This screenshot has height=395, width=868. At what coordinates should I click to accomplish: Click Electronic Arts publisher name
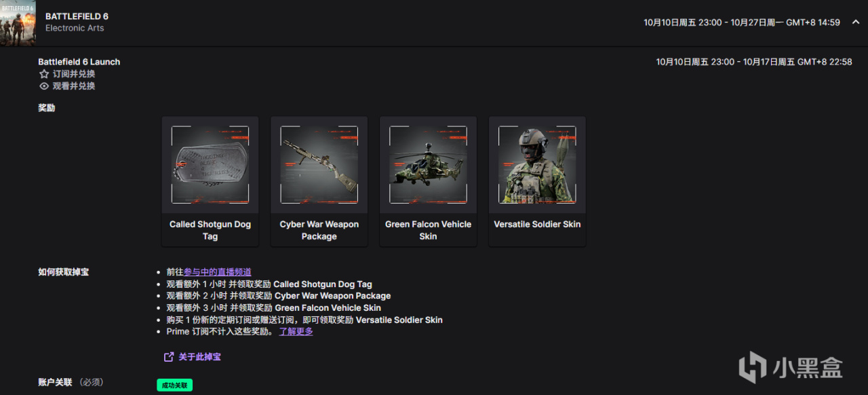click(75, 28)
